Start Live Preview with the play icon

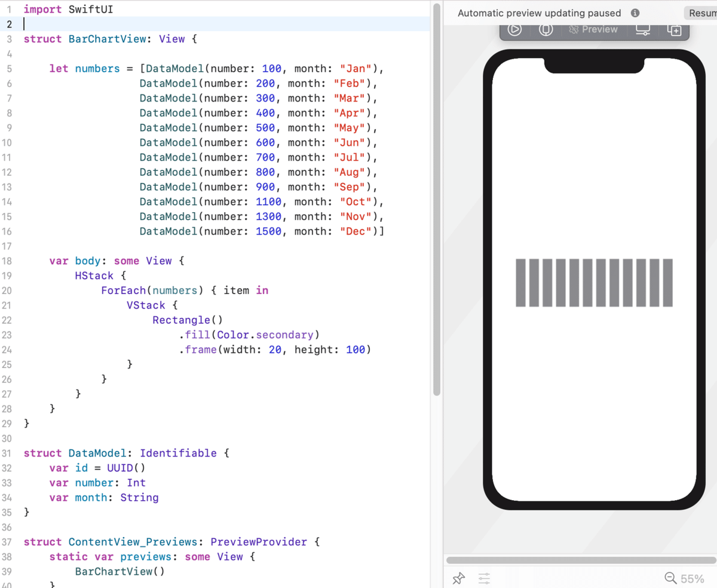(514, 29)
